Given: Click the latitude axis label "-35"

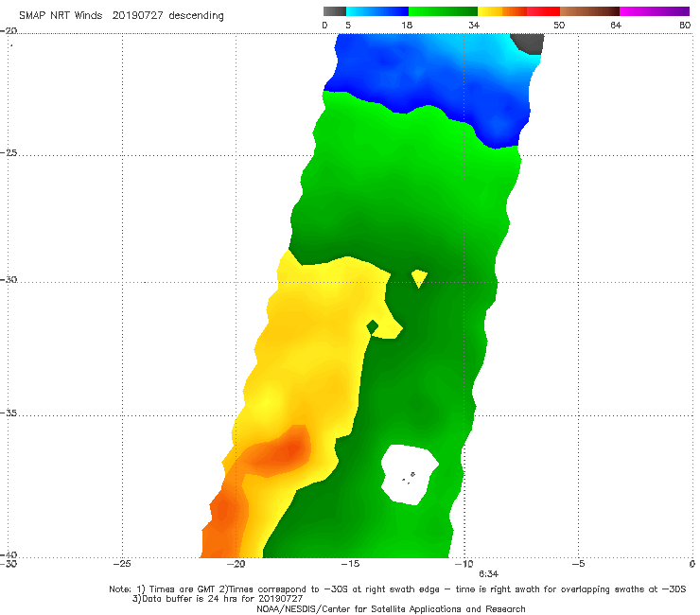Looking at the screenshot, I should pyautogui.click(x=9, y=413).
